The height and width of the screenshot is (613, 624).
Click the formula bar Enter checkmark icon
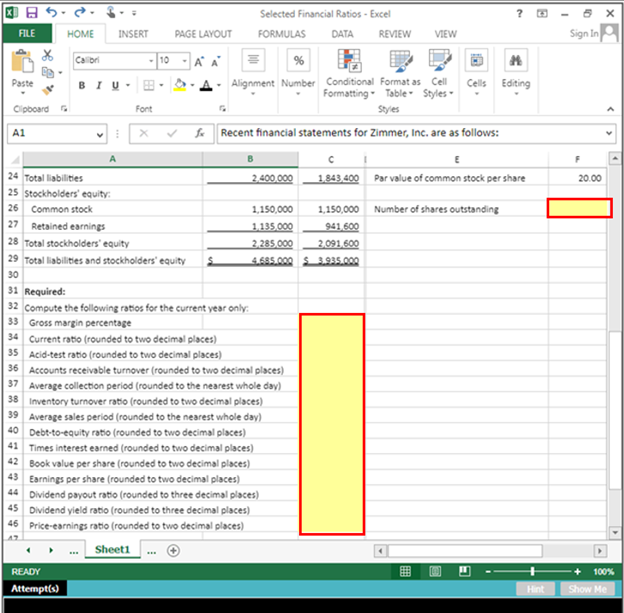pos(172,133)
